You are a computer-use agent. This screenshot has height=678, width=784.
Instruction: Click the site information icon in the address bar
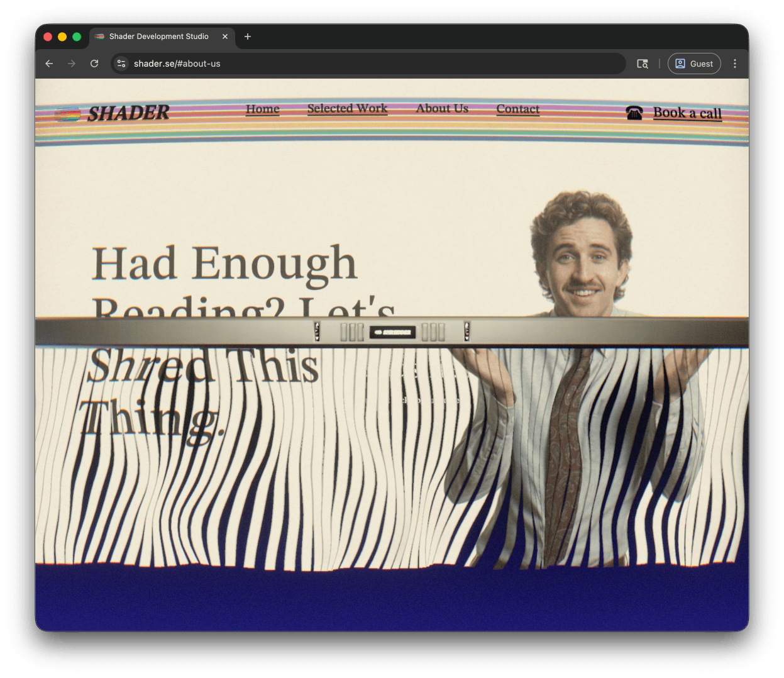click(121, 64)
